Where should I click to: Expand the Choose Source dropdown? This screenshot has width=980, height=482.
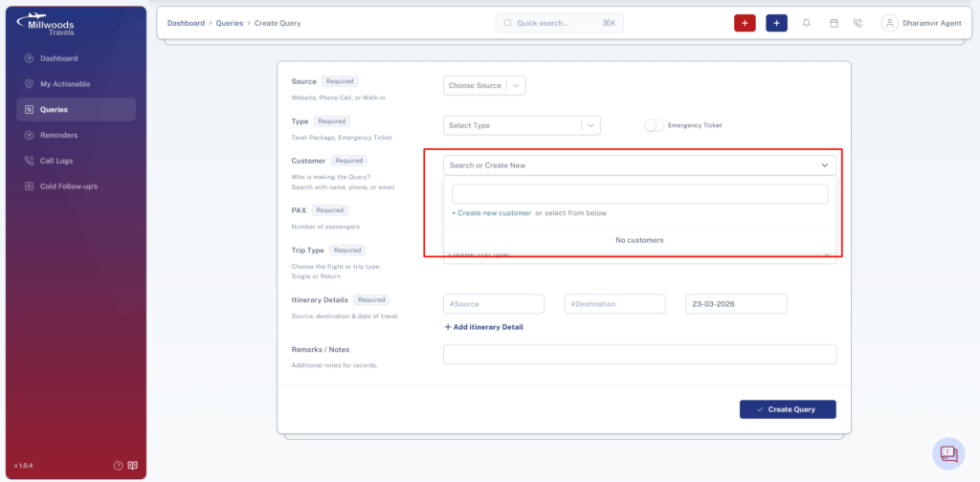pos(484,85)
